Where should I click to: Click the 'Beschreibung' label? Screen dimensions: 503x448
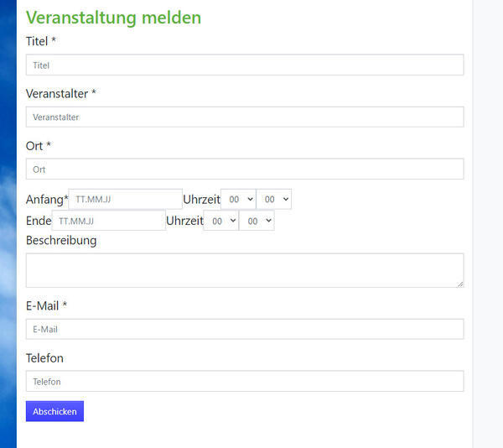(61, 241)
